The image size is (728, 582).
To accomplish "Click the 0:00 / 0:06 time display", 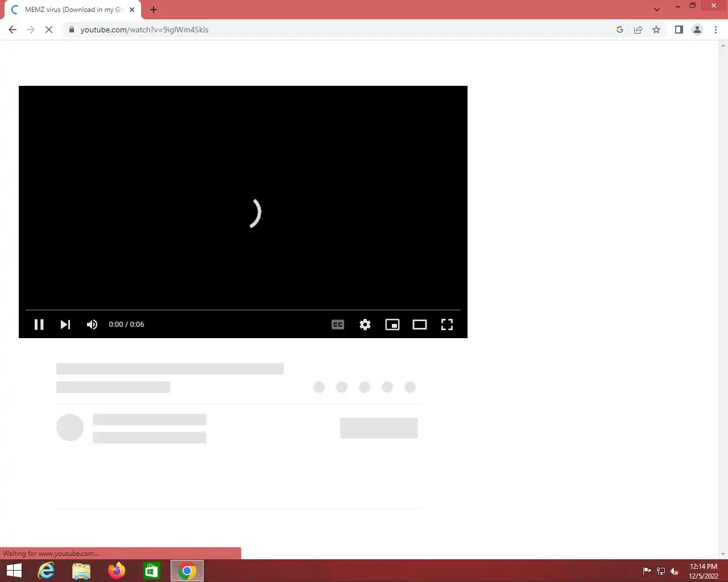I will (126, 325).
